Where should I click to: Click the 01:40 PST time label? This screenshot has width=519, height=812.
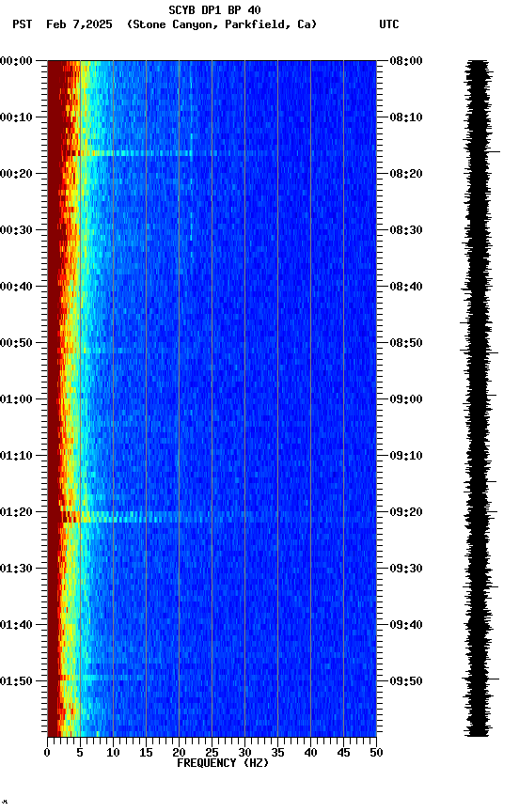tap(16, 626)
